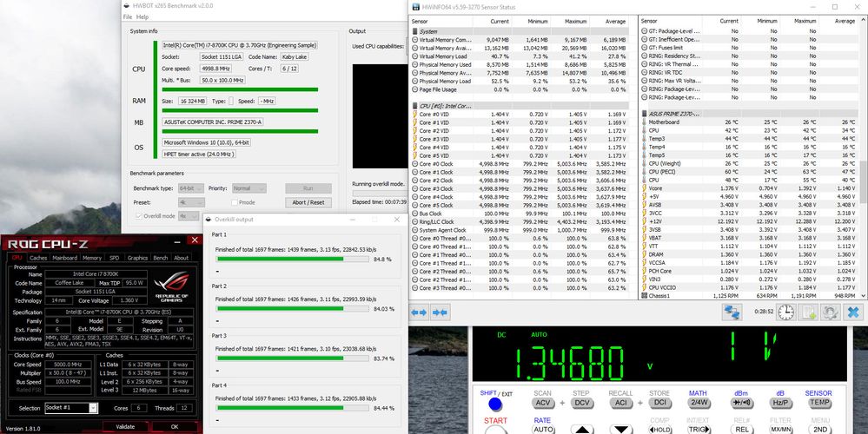Click the Validate button in CPU-Z
This screenshot has height=434, width=868.
[x=126, y=427]
